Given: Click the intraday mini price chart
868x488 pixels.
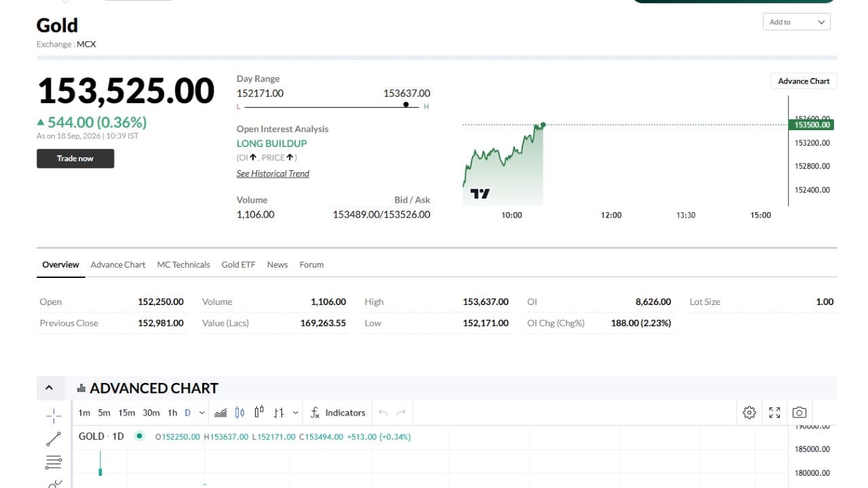Looking at the screenshot, I should (x=503, y=164).
